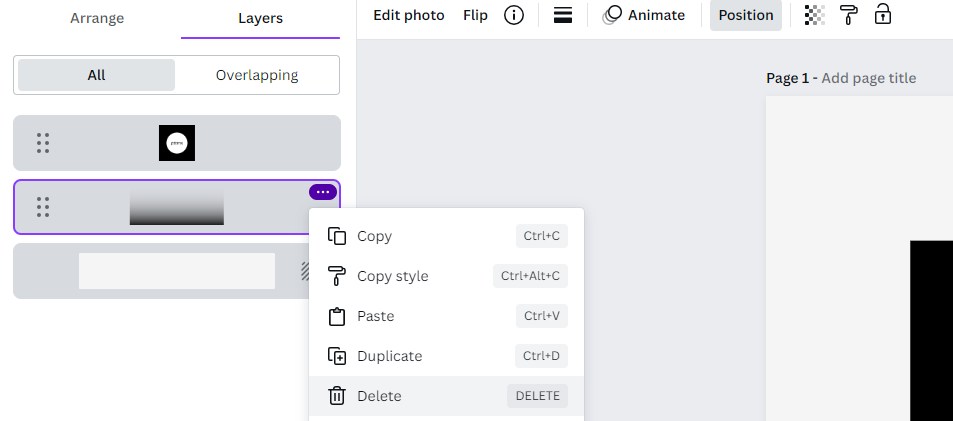The image size is (953, 421).
Task: Click the Animate button
Action: 644,15
